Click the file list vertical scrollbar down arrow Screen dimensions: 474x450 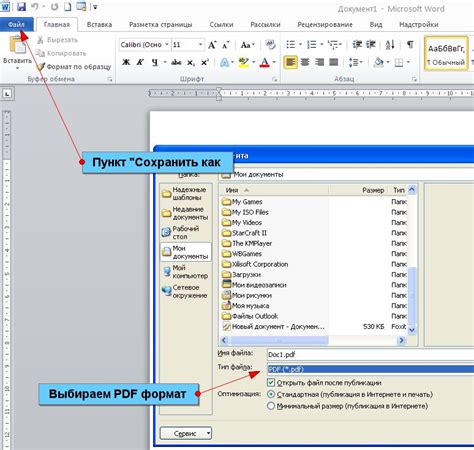(x=412, y=330)
